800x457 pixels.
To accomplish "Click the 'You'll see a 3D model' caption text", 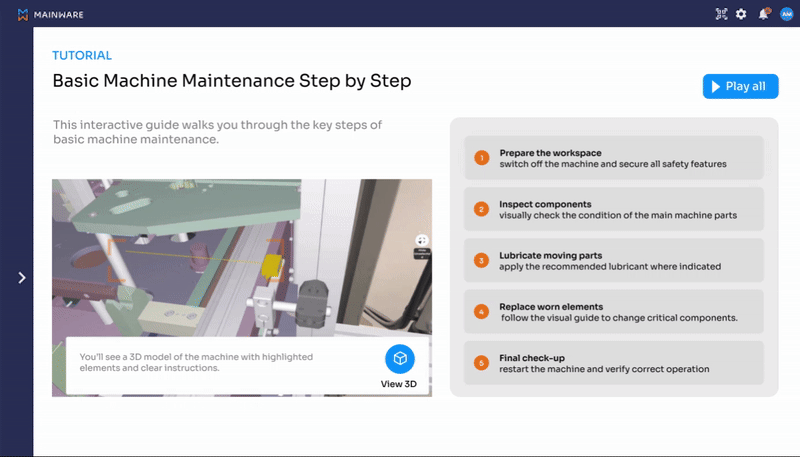I will pos(196,362).
